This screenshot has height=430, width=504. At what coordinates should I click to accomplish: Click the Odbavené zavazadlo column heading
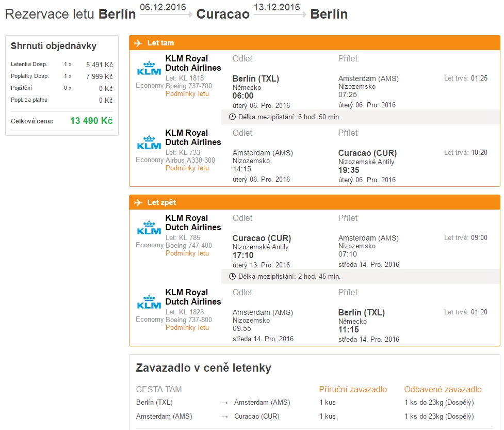(443, 389)
